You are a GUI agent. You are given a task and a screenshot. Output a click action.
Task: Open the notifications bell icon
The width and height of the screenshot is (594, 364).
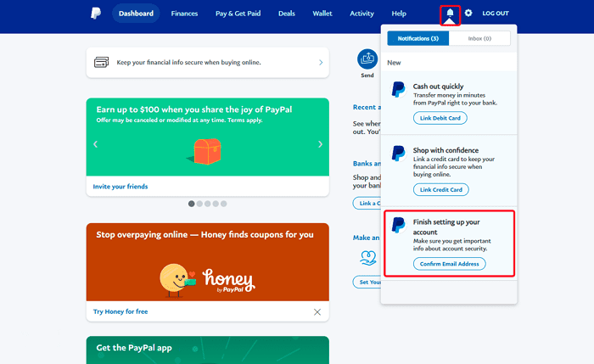pyautogui.click(x=450, y=14)
